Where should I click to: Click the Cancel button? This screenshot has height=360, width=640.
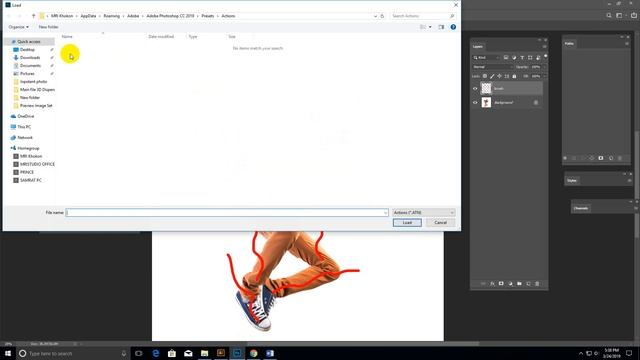(x=440, y=223)
